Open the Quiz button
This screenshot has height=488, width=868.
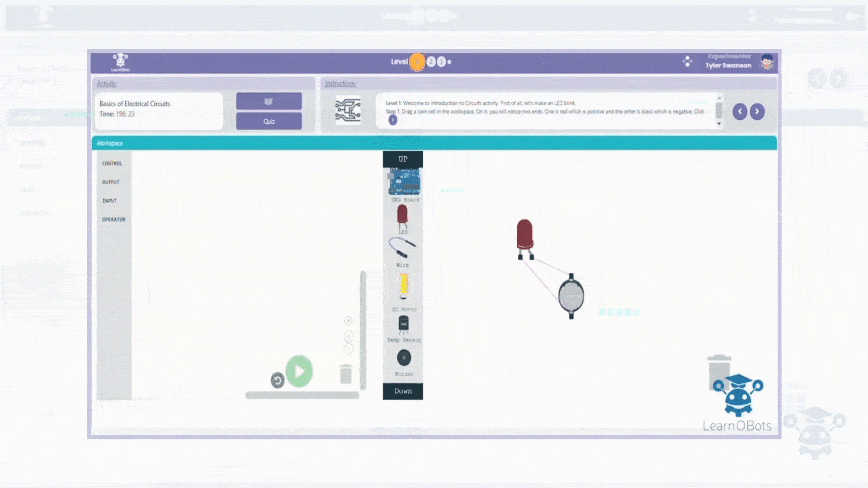pos(269,121)
